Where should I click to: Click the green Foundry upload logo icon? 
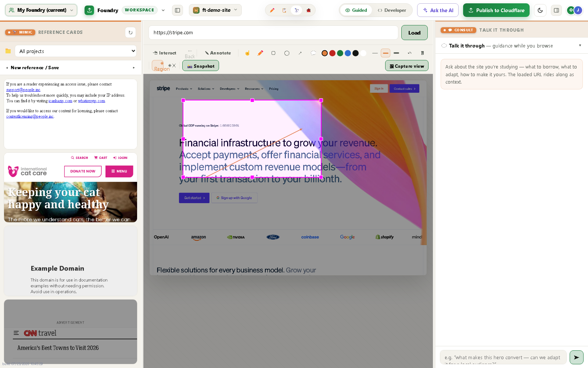pyautogui.click(x=89, y=10)
